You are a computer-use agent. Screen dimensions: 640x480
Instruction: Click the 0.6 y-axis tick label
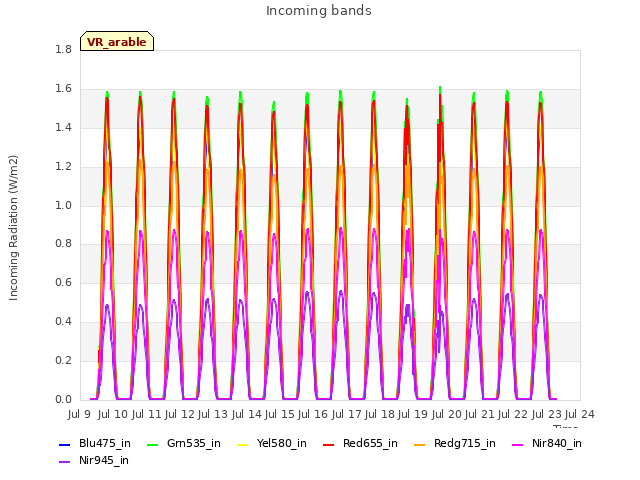coord(63,282)
